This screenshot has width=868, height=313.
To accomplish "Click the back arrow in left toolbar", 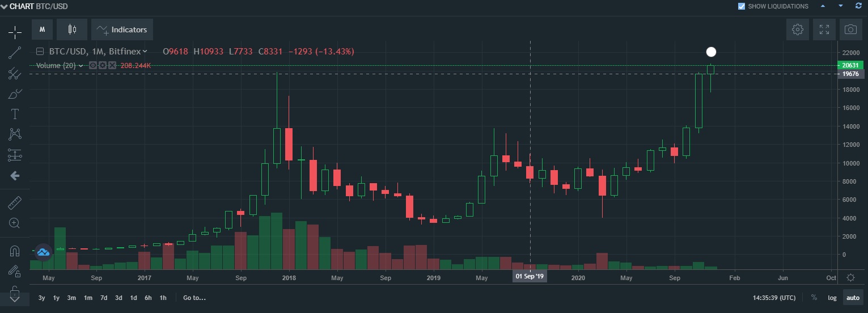I will point(15,176).
